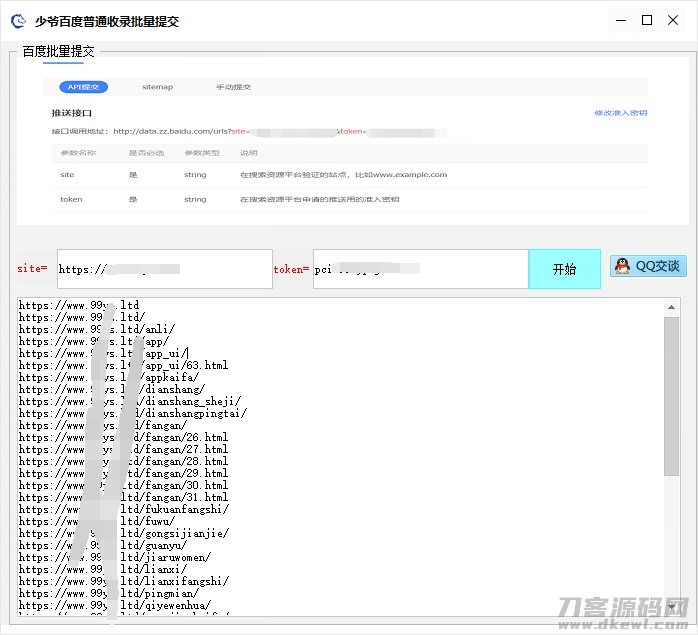Click the line ending in /lianxi/
Screen dimensions: 698x635
[103, 570]
